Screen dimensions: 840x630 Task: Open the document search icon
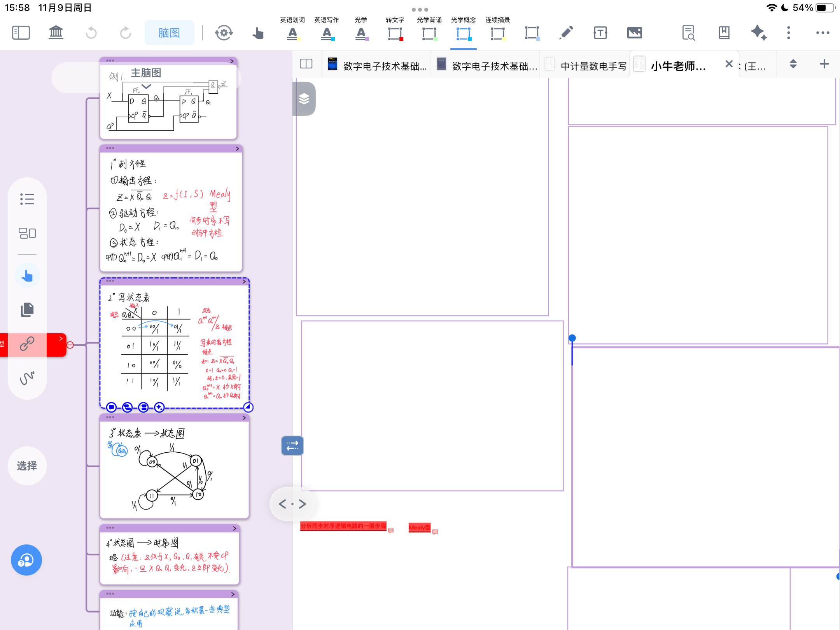coord(688,33)
